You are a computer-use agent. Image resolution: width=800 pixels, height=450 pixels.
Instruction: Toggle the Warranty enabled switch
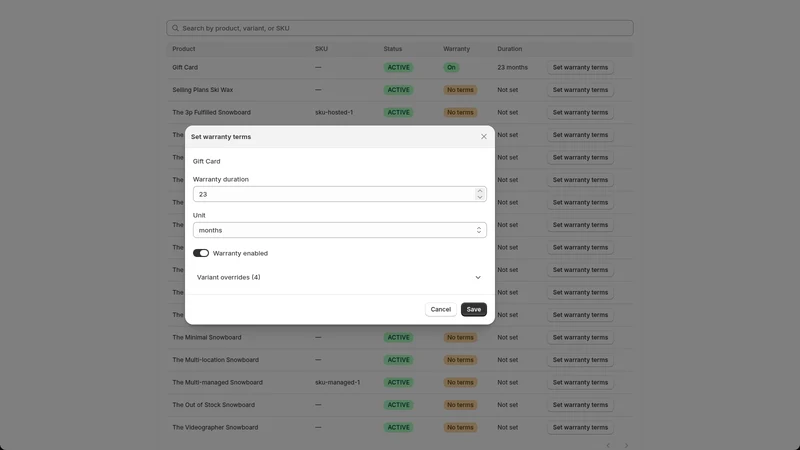201,253
